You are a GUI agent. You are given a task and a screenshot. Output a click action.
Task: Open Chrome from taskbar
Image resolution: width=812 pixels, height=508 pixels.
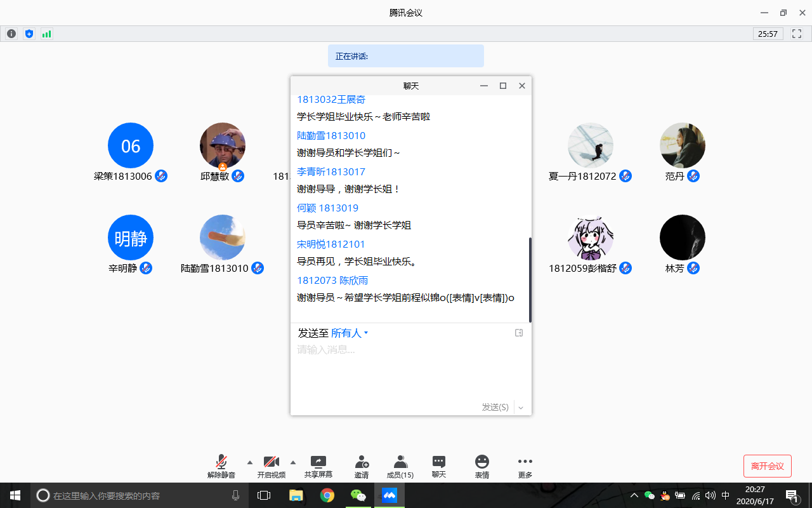tap(327, 495)
